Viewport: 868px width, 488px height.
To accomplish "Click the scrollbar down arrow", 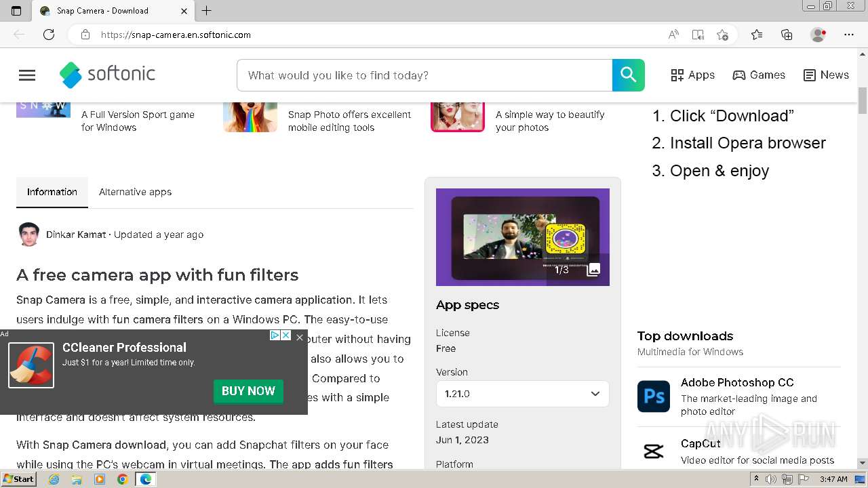I will coord(863,464).
